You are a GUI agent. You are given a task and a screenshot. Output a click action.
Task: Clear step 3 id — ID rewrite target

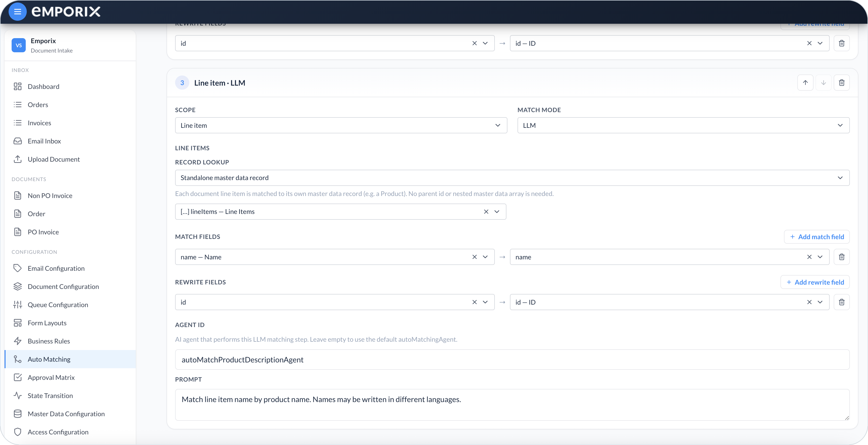pos(809,302)
